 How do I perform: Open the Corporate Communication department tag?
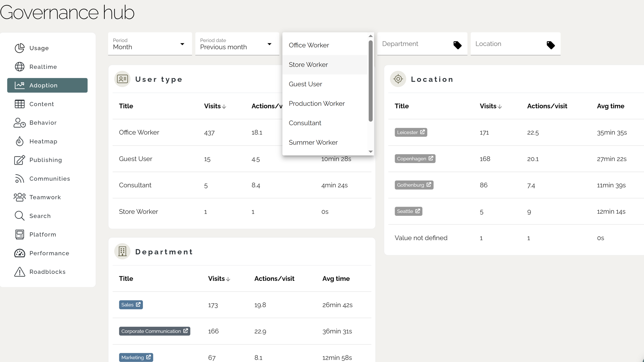[x=154, y=331]
